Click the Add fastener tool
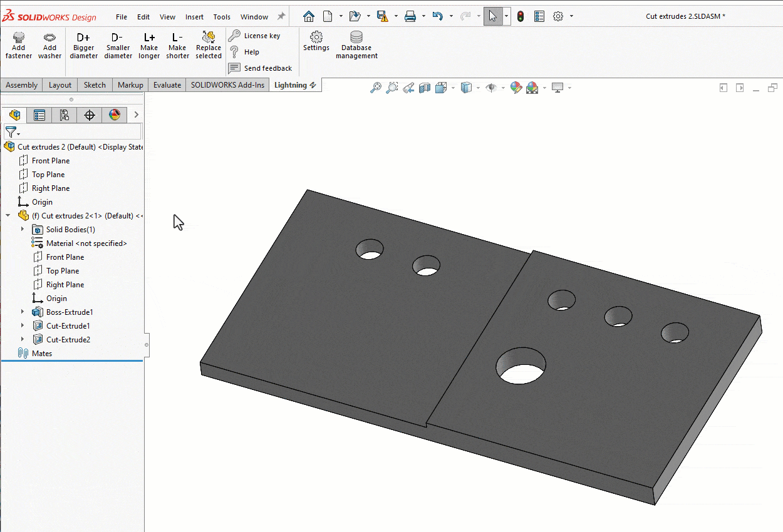 [19, 46]
